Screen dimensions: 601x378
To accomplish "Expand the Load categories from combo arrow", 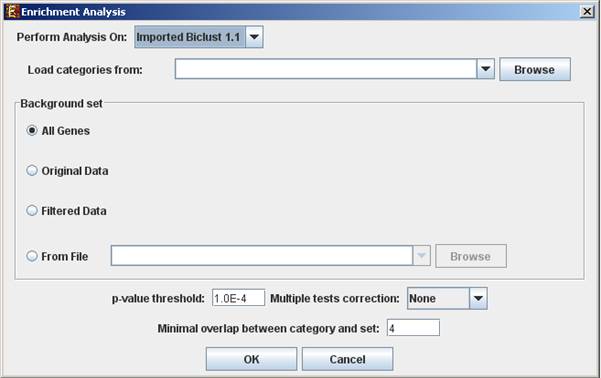I will pyautogui.click(x=486, y=69).
